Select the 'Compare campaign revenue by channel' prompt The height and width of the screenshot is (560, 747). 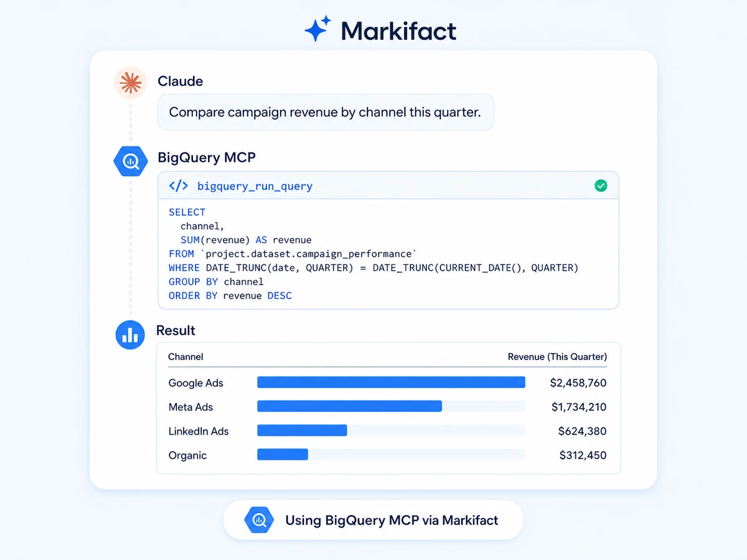point(326,113)
